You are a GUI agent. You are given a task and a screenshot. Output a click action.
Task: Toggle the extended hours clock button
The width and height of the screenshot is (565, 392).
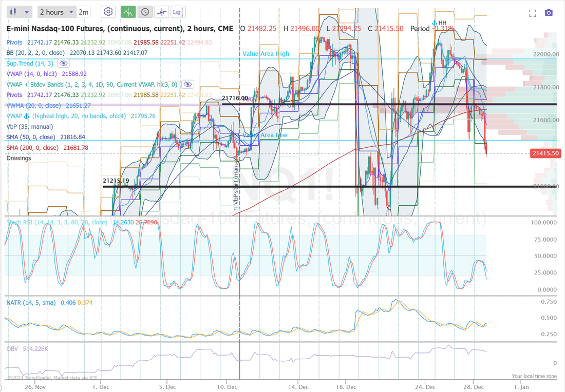coord(145,12)
